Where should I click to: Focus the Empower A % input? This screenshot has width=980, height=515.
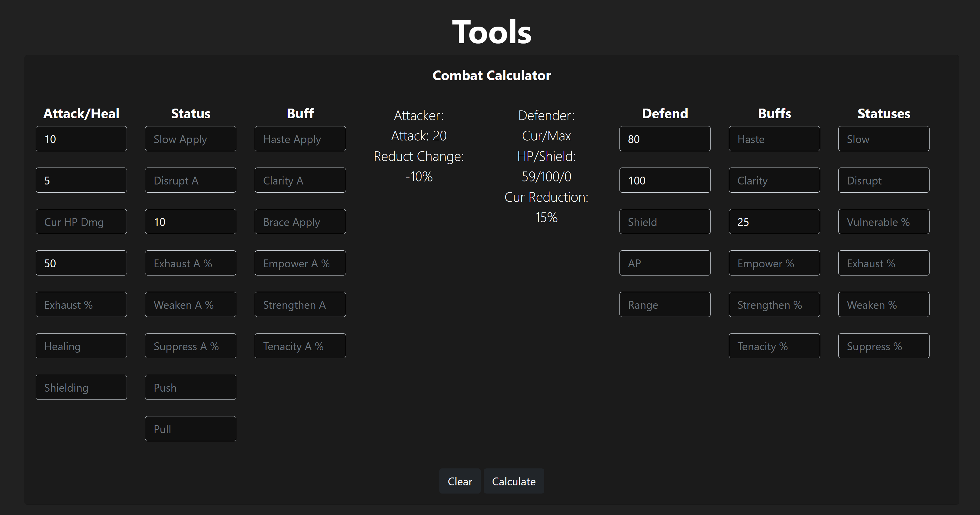pyautogui.click(x=300, y=263)
